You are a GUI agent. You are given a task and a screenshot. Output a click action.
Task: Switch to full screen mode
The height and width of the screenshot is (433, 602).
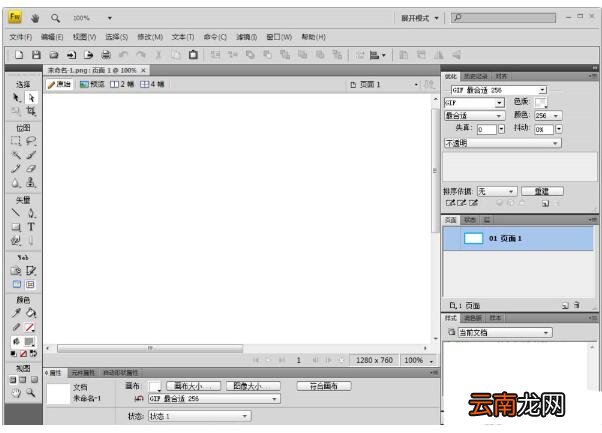tap(34, 380)
